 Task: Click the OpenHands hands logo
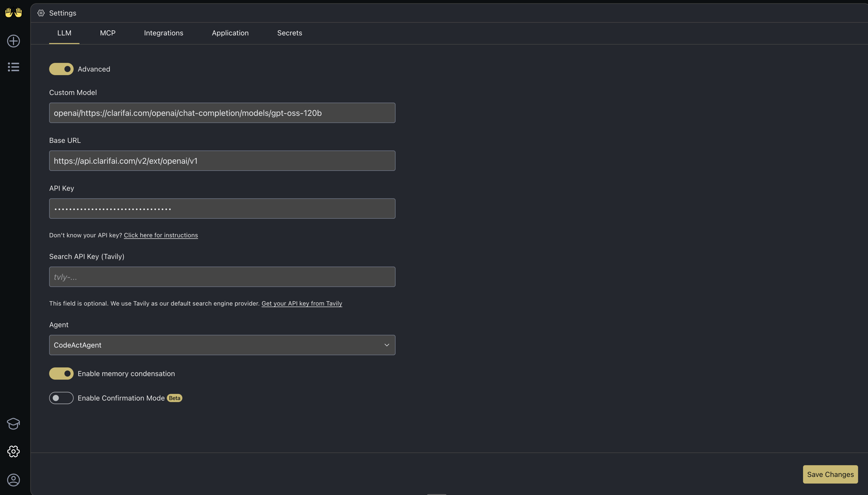[13, 12]
